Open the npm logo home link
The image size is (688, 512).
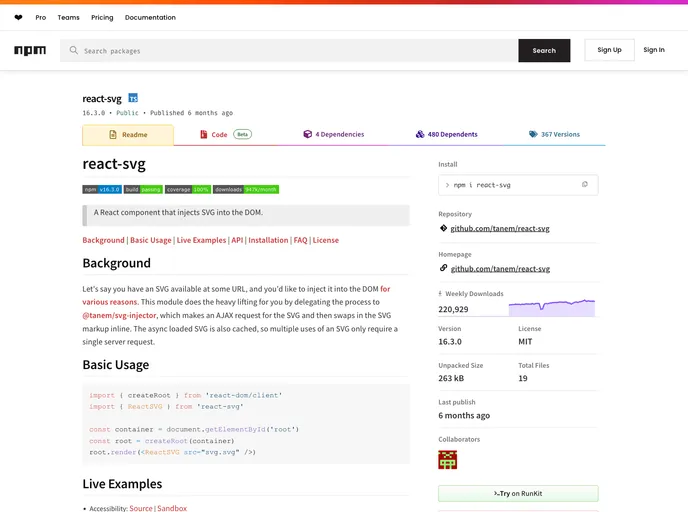[30, 50]
